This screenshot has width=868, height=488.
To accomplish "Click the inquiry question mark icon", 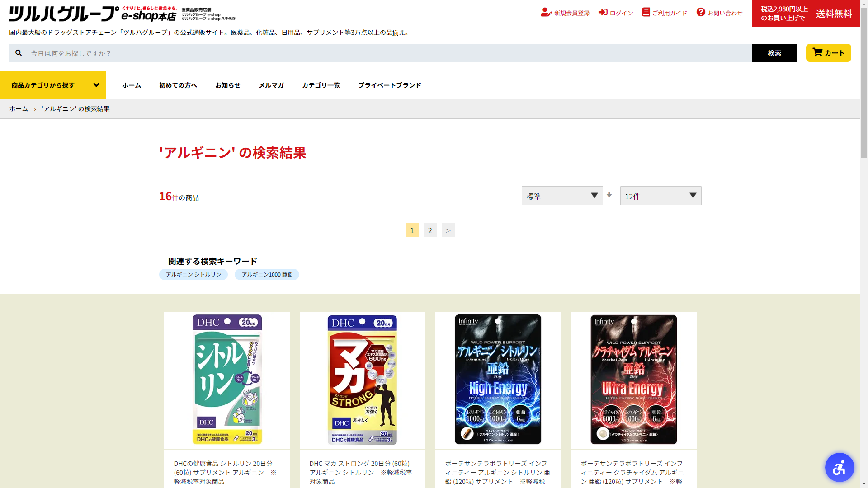I will [701, 12].
